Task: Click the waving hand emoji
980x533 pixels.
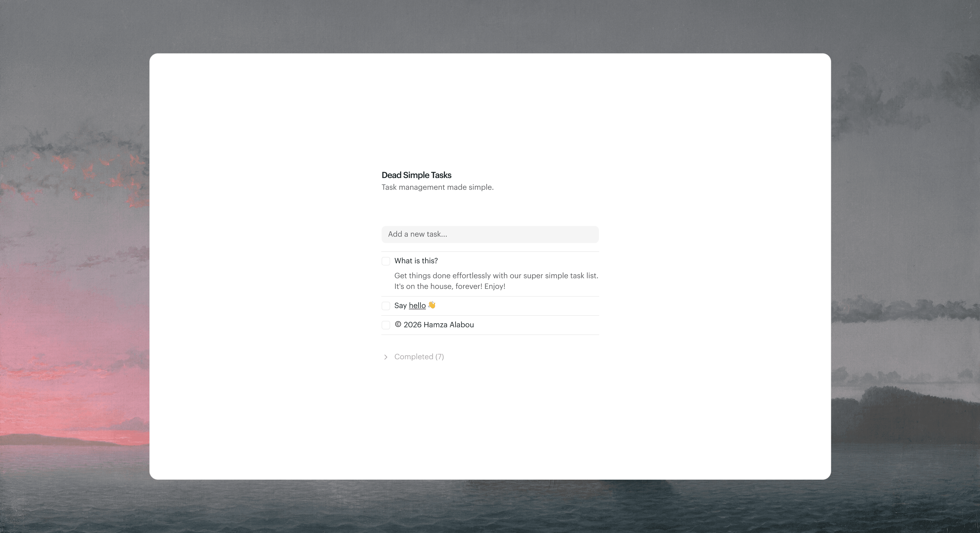Action: click(x=431, y=305)
